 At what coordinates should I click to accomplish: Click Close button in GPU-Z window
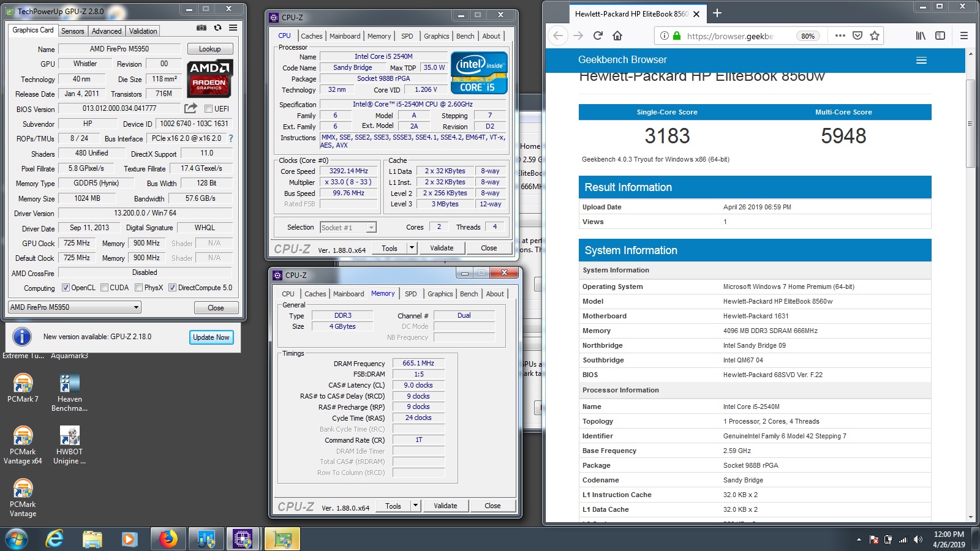pyautogui.click(x=216, y=307)
